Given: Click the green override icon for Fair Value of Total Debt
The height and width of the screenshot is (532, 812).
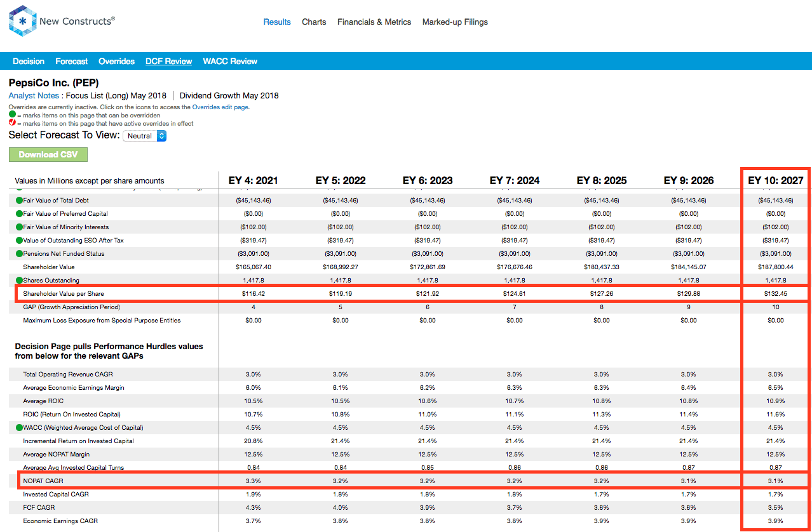Looking at the screenshot, I should [19, 200].
